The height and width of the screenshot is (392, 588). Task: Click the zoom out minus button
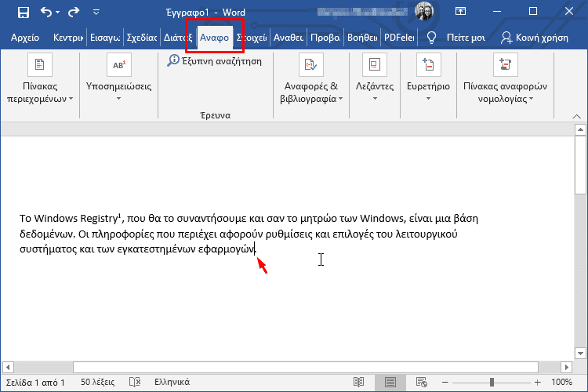[x=445, y=383]
